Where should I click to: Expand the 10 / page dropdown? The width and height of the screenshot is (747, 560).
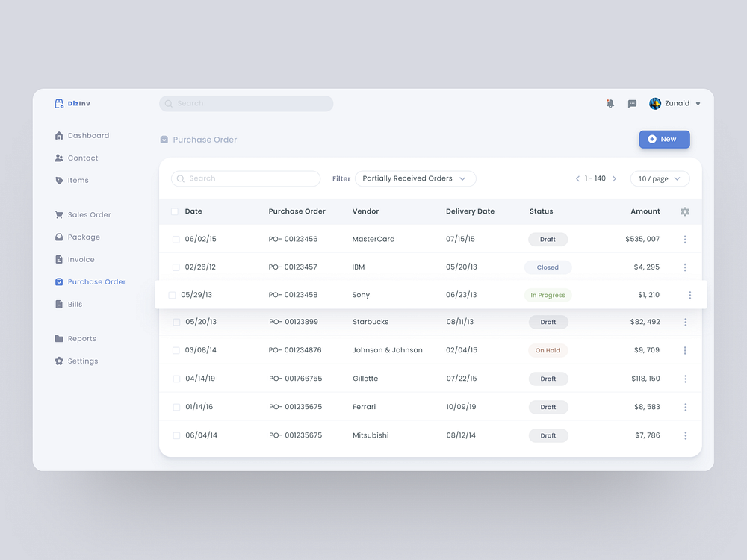[660, 178]
